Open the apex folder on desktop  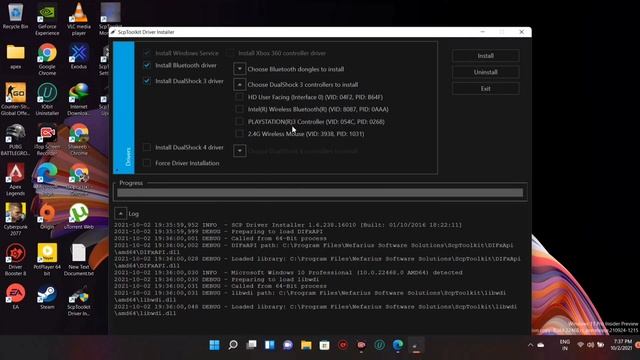[16, 56]
